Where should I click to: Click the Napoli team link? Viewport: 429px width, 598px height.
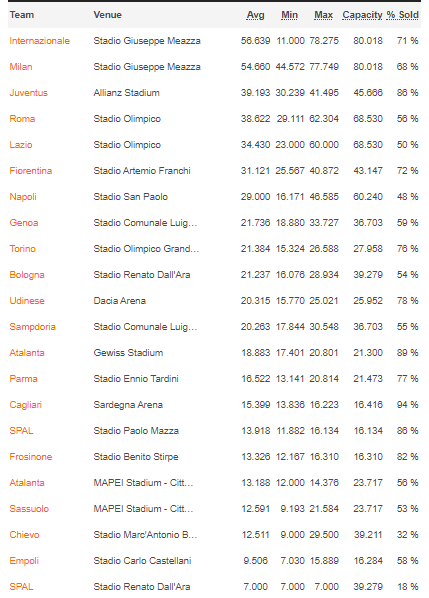[x=23, y=197]
